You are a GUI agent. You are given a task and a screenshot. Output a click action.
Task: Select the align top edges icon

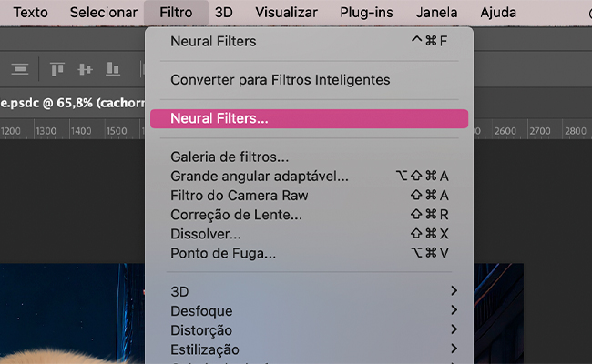[x=57, y=69]
